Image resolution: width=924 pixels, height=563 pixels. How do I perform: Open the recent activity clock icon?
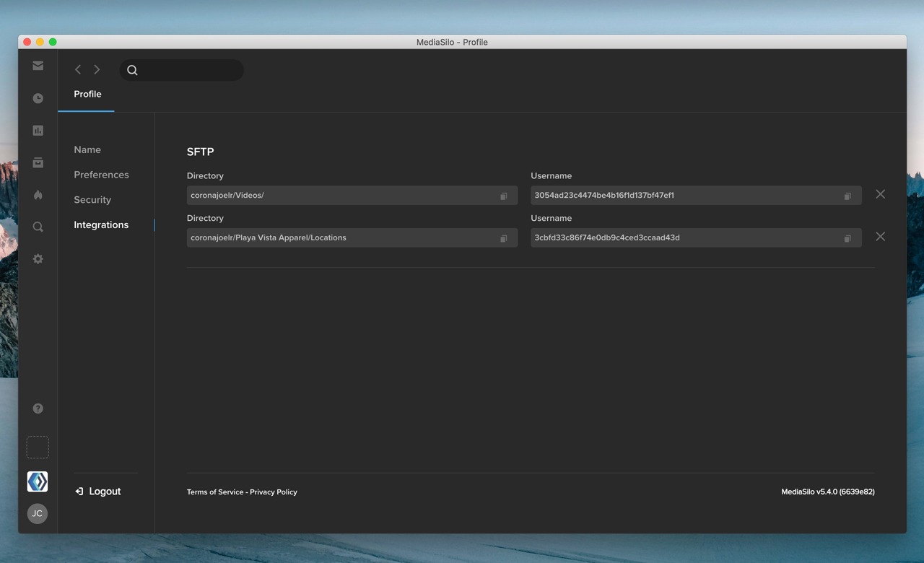pos(38,98)
